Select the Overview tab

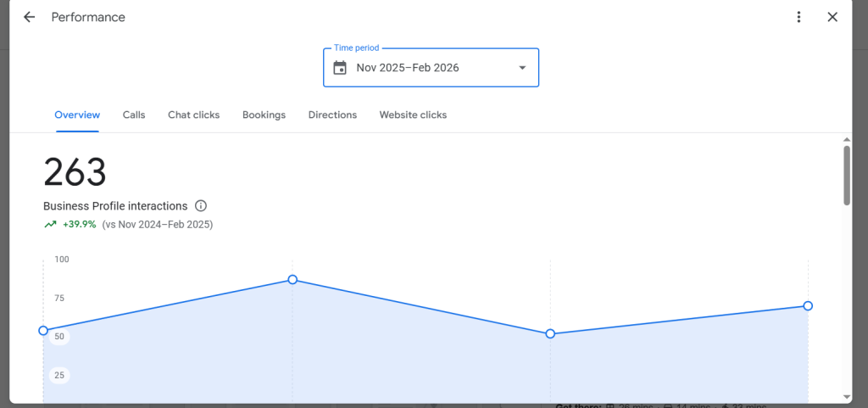(77, 115)
